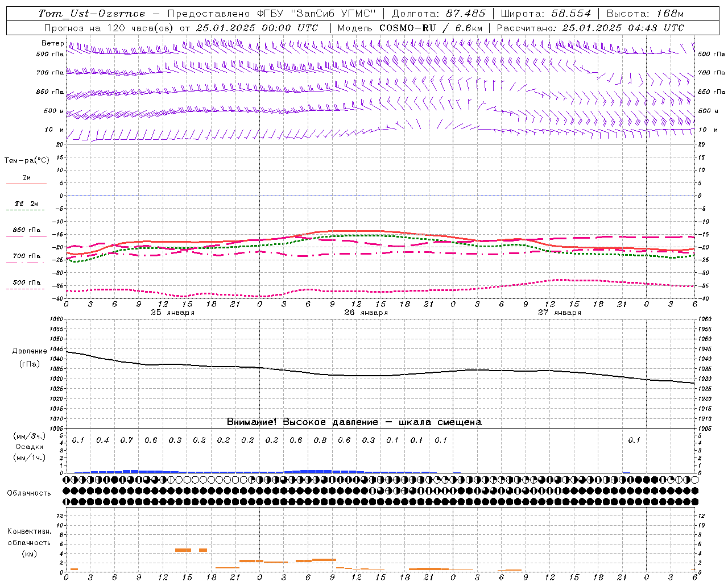Click the latitude value Широта: 58.554
This screenshot has width=728, height=582.
tap(546, 14)
